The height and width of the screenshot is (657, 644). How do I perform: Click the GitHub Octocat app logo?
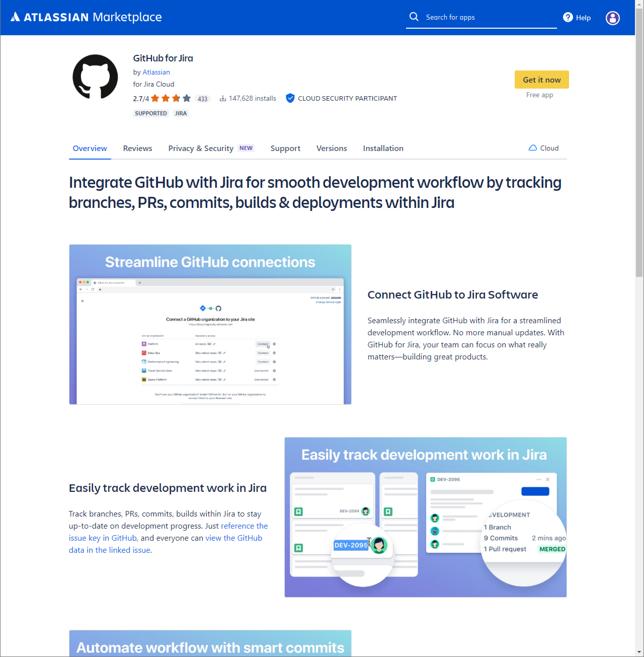pos(95,77)
